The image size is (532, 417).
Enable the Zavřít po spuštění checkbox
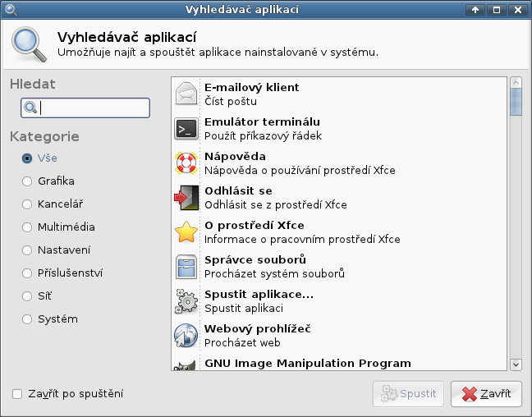point(17,394)
